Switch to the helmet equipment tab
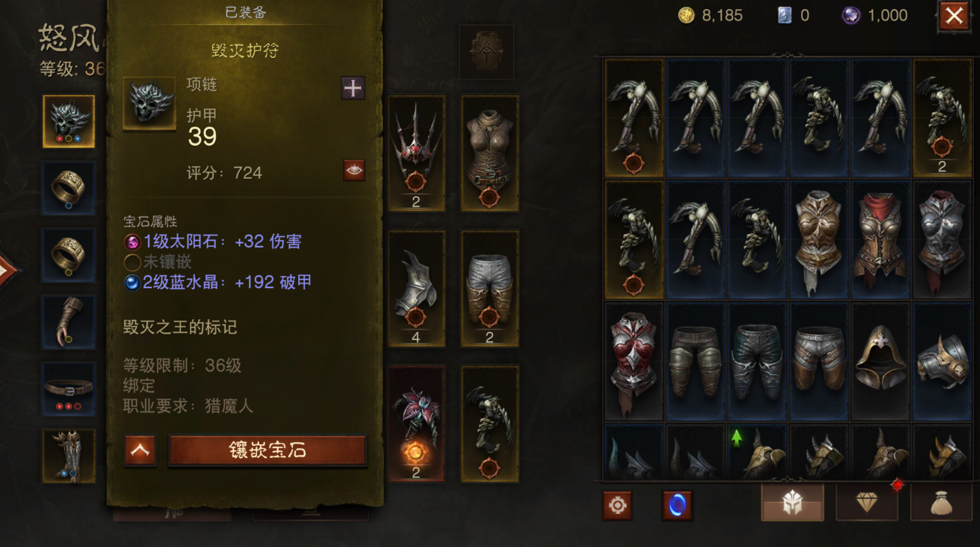The width and height of the screenshot is (980, 547). 792,502
